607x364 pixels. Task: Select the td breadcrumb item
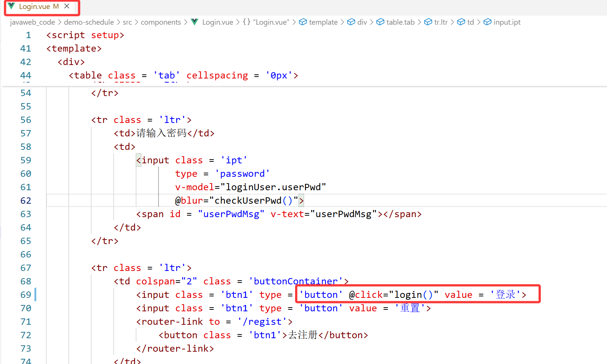click(x=470, y=22)
